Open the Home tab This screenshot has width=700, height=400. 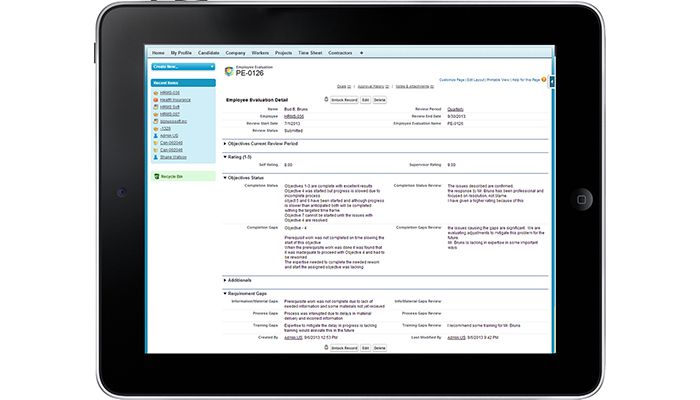tap(158, 53)
